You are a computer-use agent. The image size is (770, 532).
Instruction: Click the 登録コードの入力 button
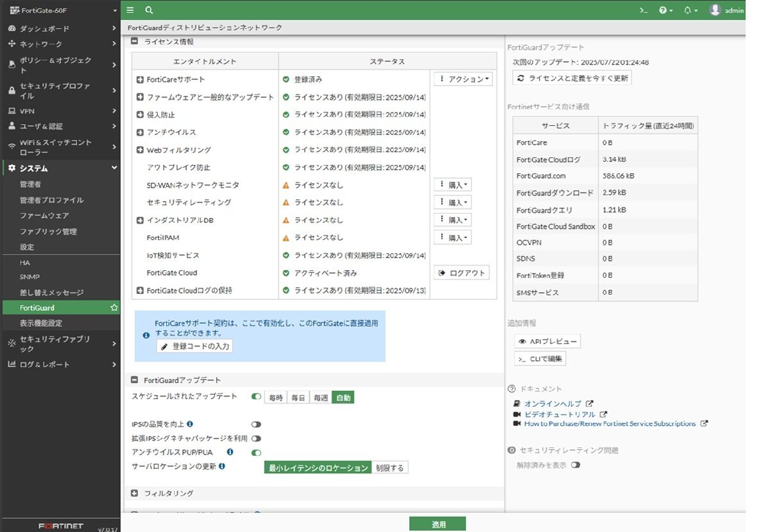tap(194, 346)
